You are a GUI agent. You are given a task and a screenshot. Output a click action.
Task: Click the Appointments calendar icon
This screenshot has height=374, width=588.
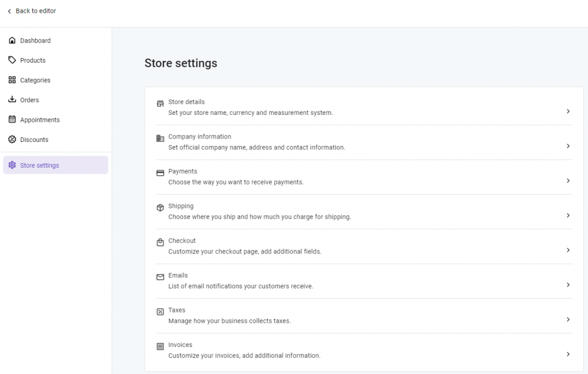click(x=12, y=119)
